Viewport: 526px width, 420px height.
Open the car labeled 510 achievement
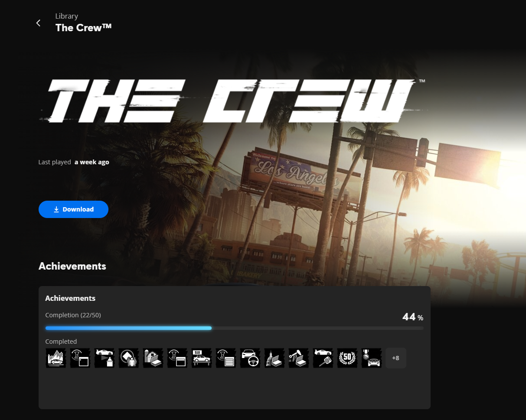(x=202, y=358)
